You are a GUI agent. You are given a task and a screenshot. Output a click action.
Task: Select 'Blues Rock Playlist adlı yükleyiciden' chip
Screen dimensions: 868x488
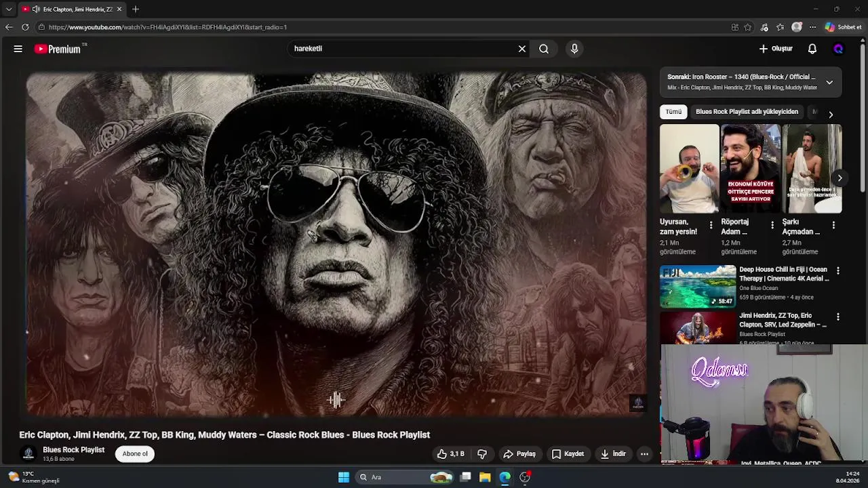747,112
